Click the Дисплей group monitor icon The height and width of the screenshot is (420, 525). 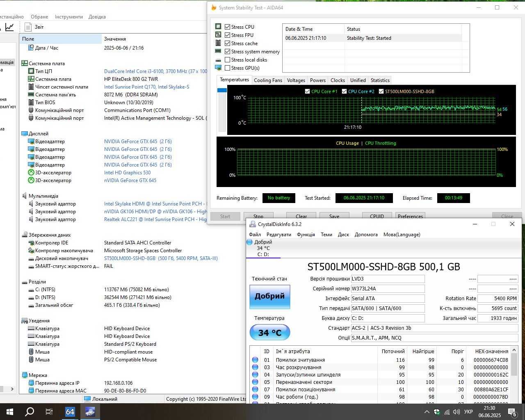[24, 134]
